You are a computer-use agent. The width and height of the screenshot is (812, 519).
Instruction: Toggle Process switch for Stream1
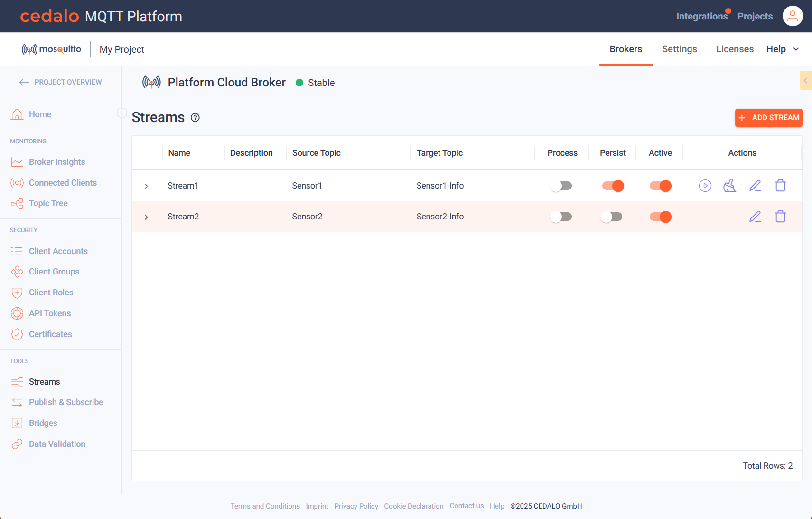coord(561,186)
